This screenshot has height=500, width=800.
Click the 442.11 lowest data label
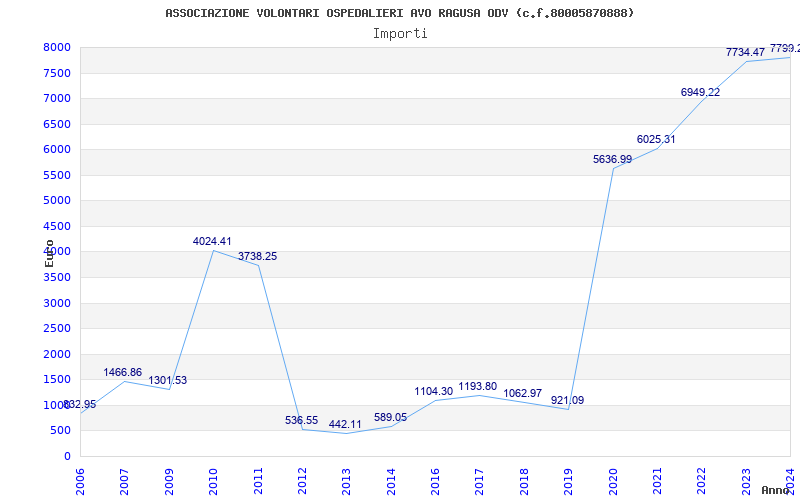345,425
